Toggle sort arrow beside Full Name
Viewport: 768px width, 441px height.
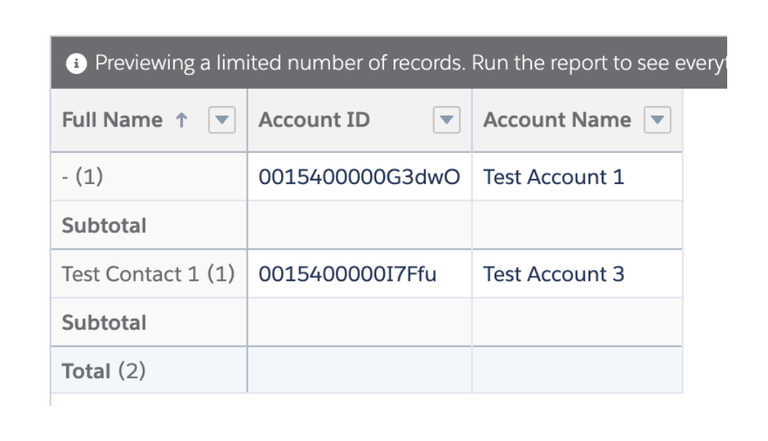(181, 120)
